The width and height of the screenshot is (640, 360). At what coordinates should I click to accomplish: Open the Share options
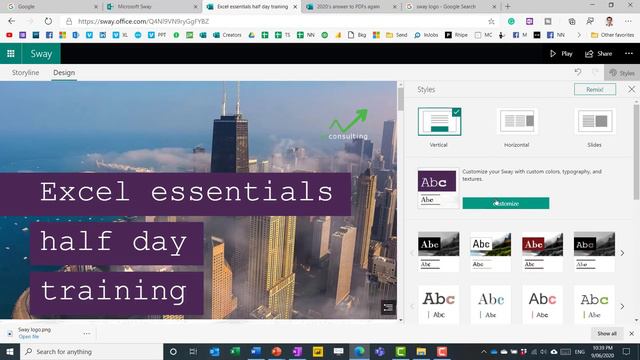(x=599, y=53)
